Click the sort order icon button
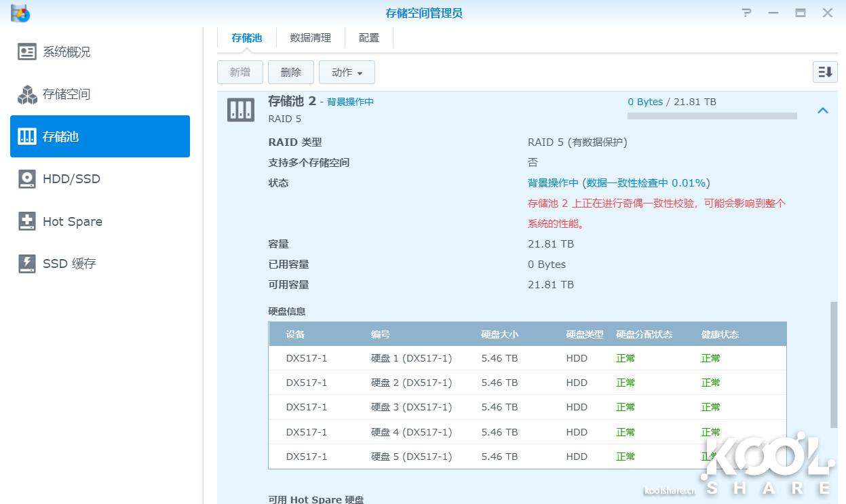The width and height of the screenshot is (846, 504). [825, 72]
